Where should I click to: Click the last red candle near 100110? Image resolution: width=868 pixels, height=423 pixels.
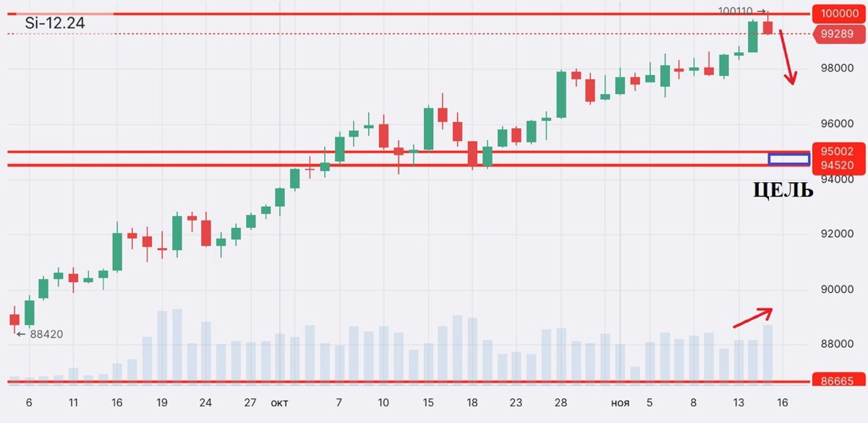[767, 27]
